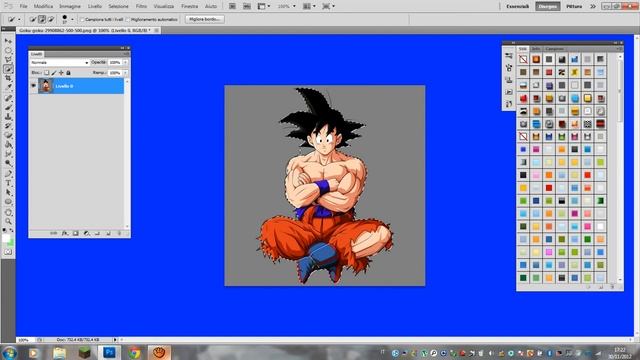Toggle lock all padlock icon
Viewport: 640px width, 360px height.
[68, 73]
